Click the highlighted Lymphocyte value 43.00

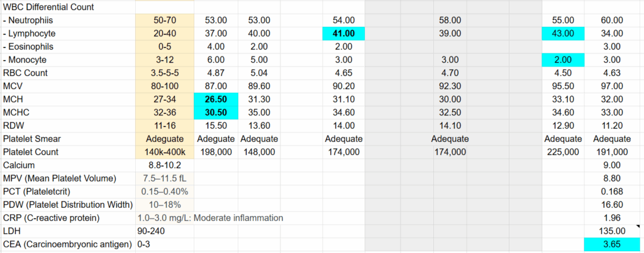pos(563,34)
